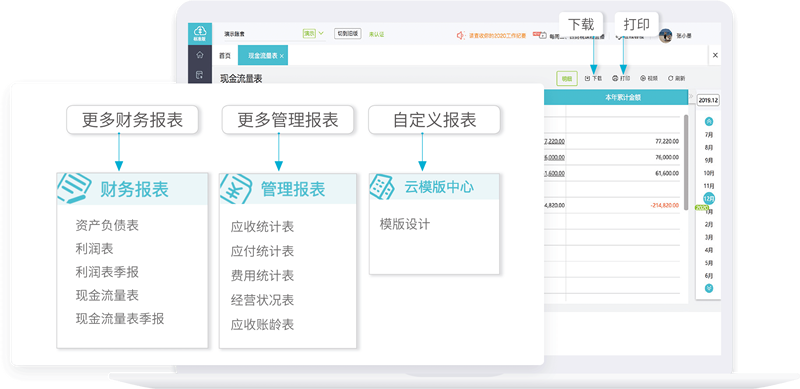
Task: Select 9月 in the month list
Action: coord(709,160)
